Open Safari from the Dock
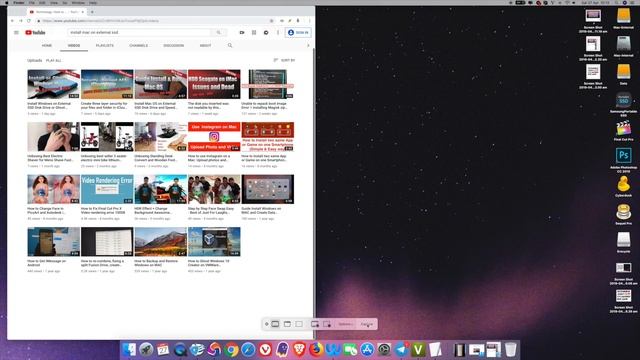 [x=248, y=350]
